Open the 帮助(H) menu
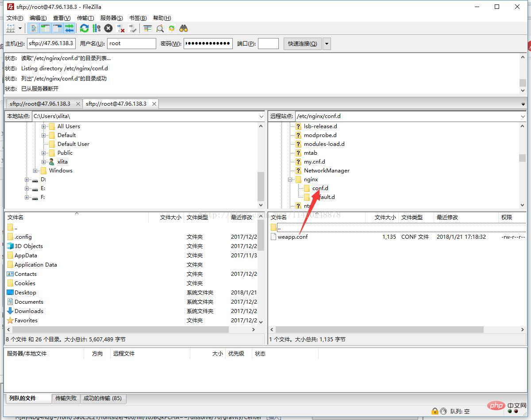 pyautogui.click(x=162, y=18)
